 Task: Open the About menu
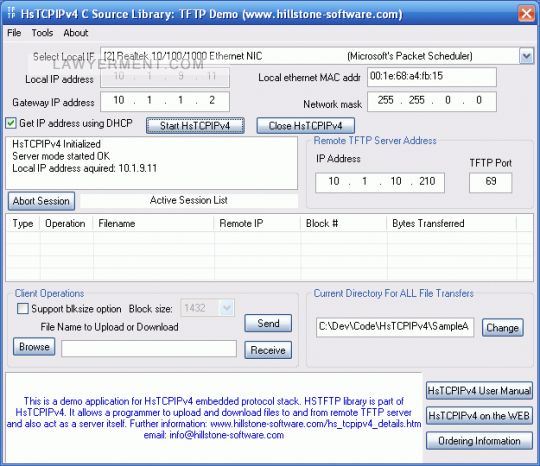click(76, 33)
